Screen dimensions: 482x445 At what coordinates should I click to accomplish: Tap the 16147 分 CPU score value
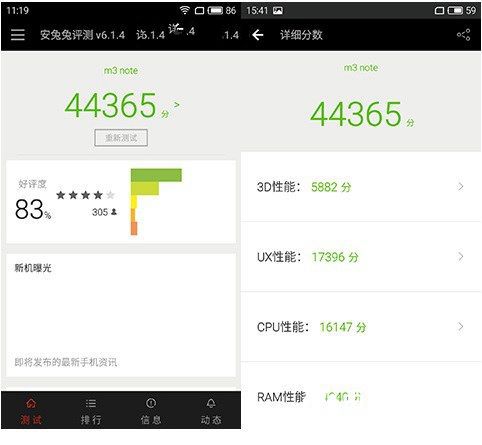343,327
